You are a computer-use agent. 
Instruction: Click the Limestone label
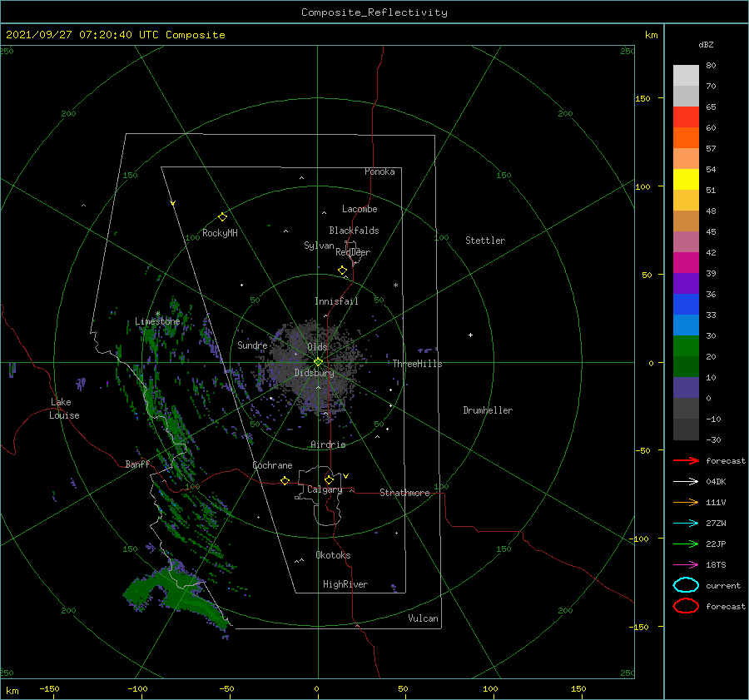[157, 321]
